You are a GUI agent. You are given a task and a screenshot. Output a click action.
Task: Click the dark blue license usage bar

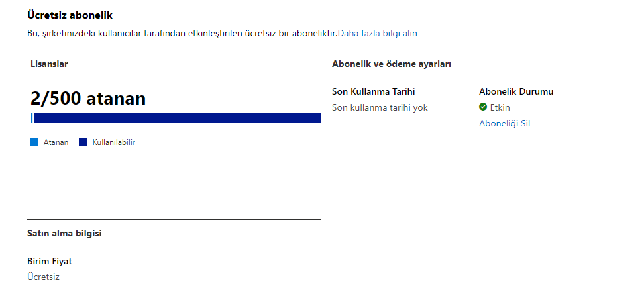[x=177, y=118]
